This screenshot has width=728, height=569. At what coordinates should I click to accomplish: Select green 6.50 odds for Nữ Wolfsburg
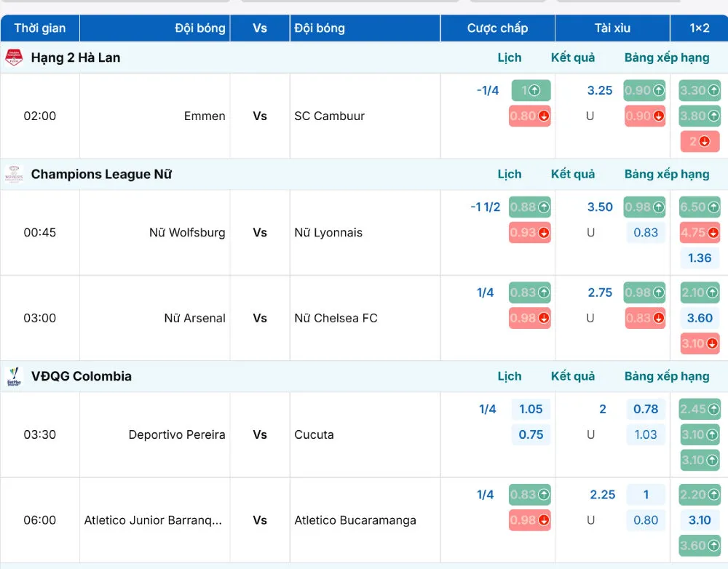click(700, 207)
